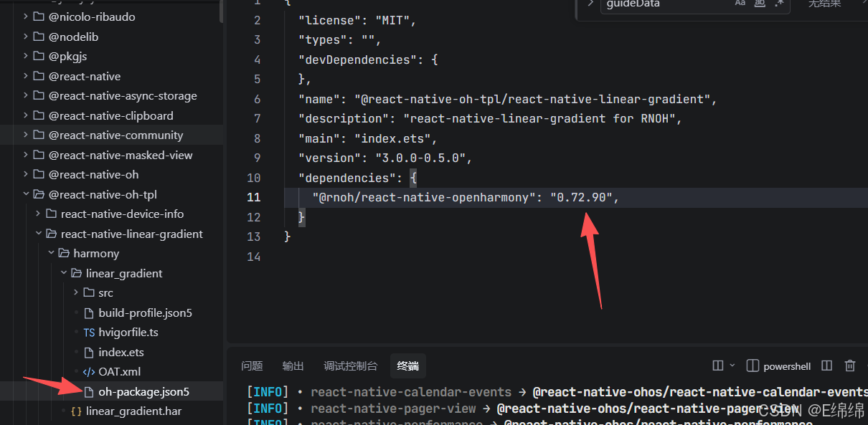868x425 pixels.
Task: Click line number 11 in the gutter
Action: tap(253, 197)
